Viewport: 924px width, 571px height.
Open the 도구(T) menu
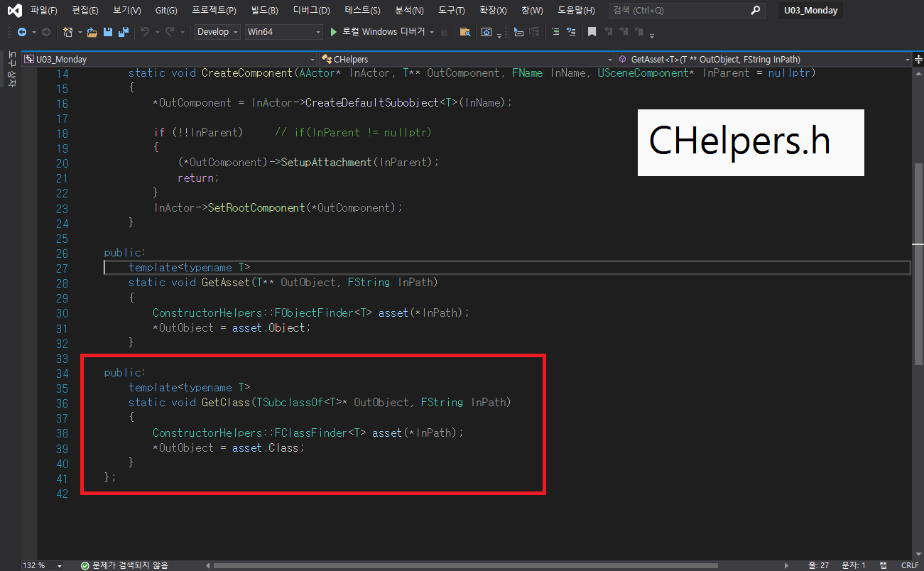[452, 11]
